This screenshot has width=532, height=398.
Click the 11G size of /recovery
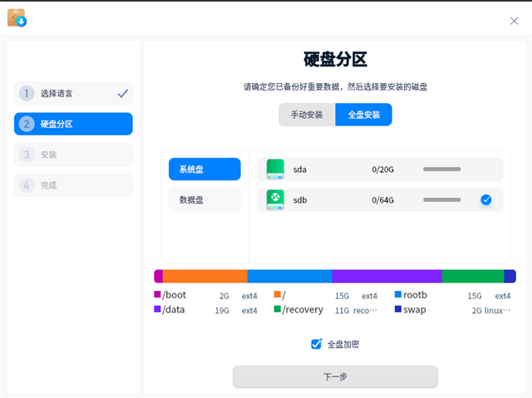tap(342, 311)
